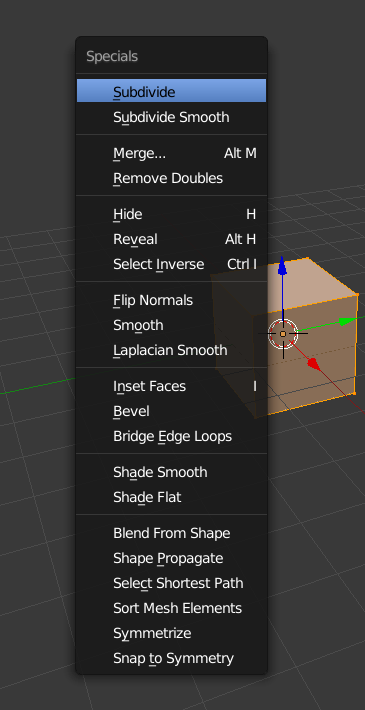
Task: Select the Hide menu item
Action: coord(171,214)
